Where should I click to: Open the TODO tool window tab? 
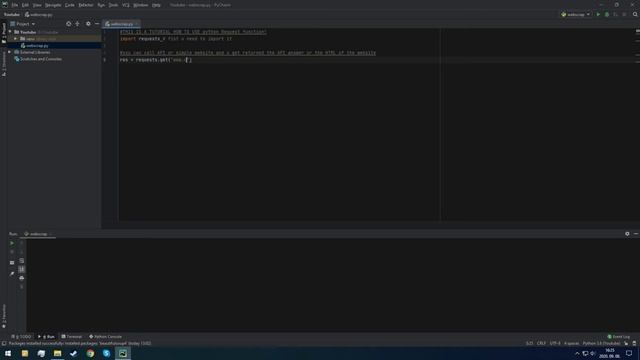click(21, 337)
